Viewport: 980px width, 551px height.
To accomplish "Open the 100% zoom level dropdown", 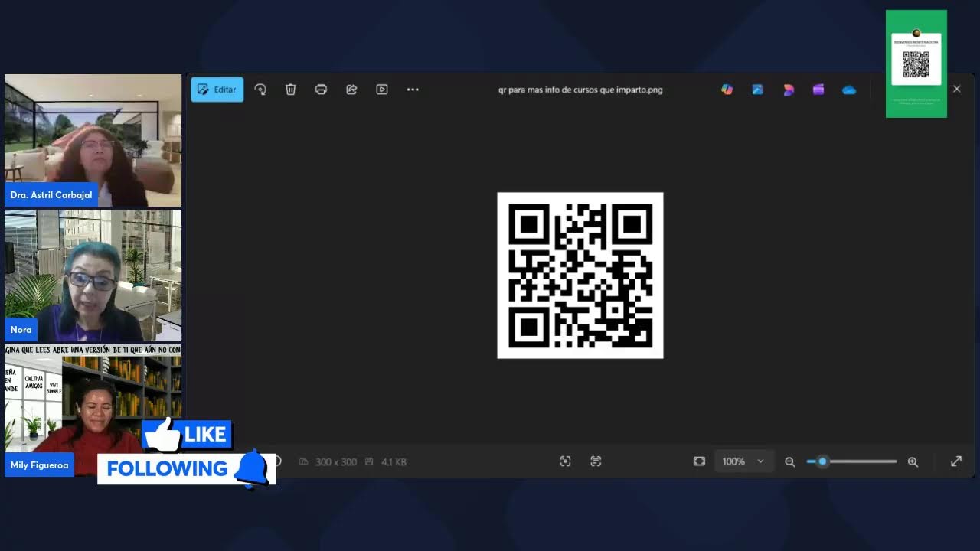I will (x=743, y=461).
